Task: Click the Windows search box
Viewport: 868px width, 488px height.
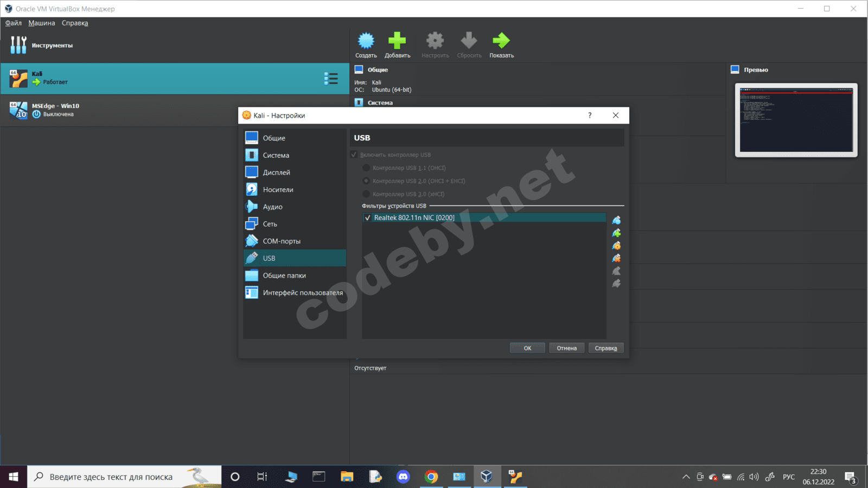Action: (x=124, y=477)
